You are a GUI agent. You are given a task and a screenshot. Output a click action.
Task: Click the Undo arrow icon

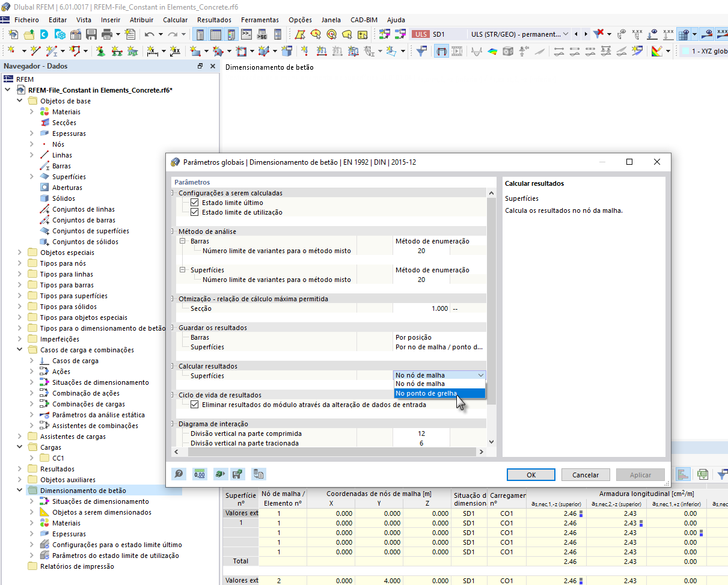click(x=149, y=34)
